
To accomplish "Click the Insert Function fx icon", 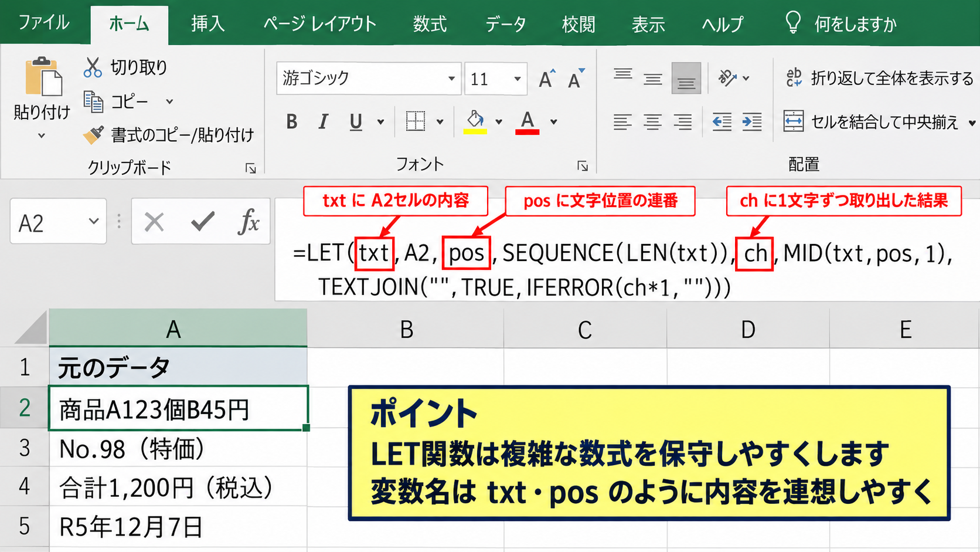I will pos(249,222).
